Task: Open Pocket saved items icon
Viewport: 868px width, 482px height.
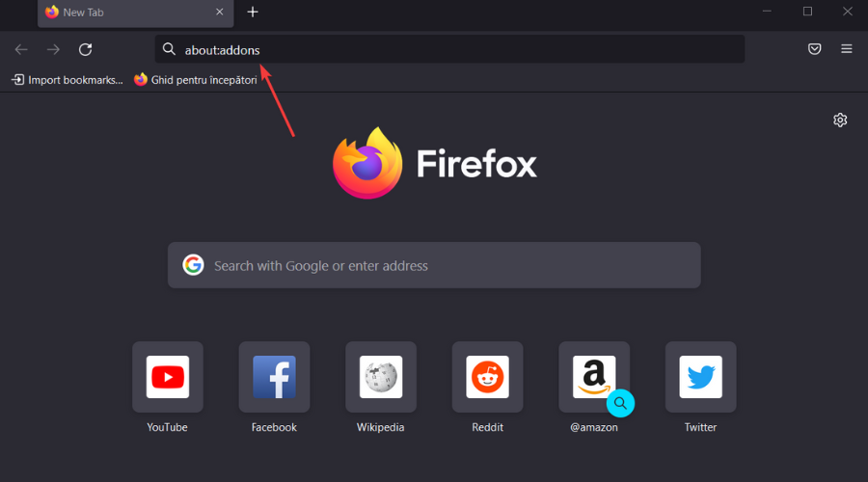Action: coord(814,49)
